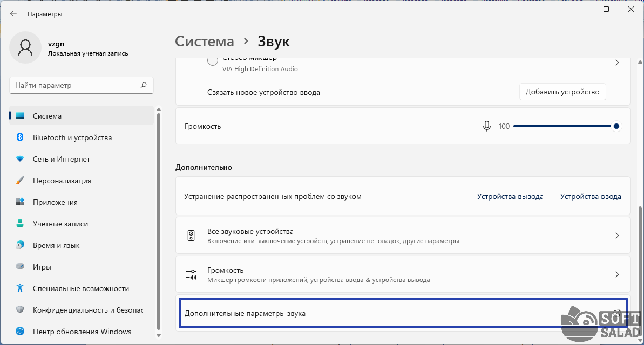Screen dimensions: 644x345
Task: Click the microphone volume slider handle
Action: [x=616, y=126]
